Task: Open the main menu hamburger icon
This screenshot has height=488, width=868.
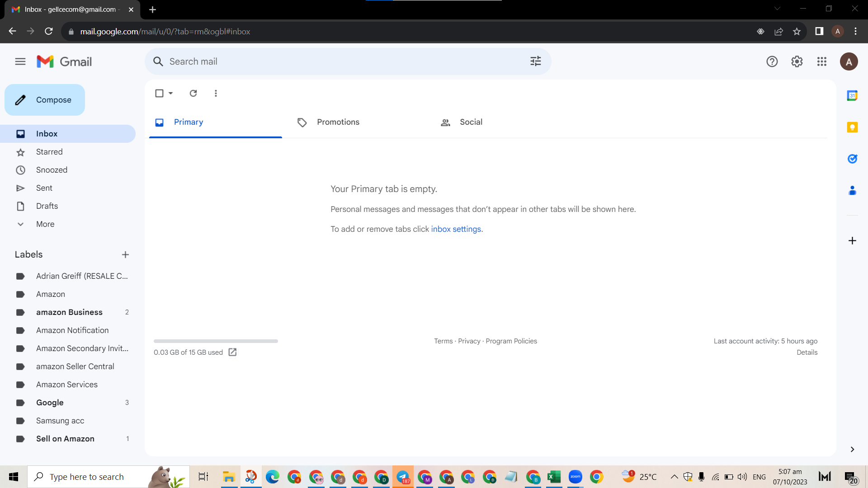Action: (20, 61)
